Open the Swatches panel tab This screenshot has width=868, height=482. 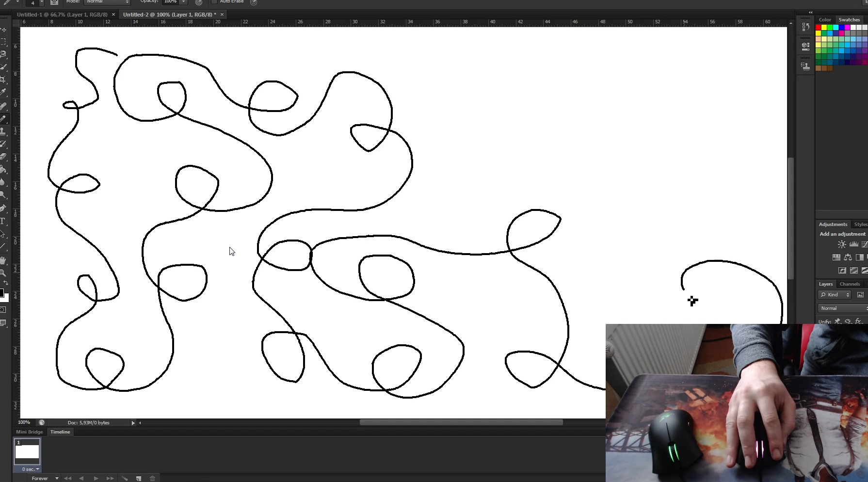(849, 20)
